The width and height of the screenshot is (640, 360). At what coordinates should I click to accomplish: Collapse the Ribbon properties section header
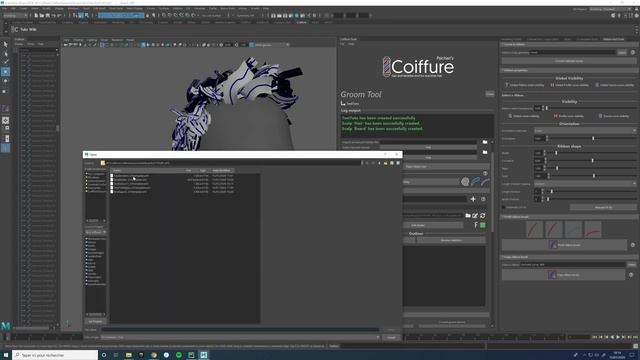[569, 70]
